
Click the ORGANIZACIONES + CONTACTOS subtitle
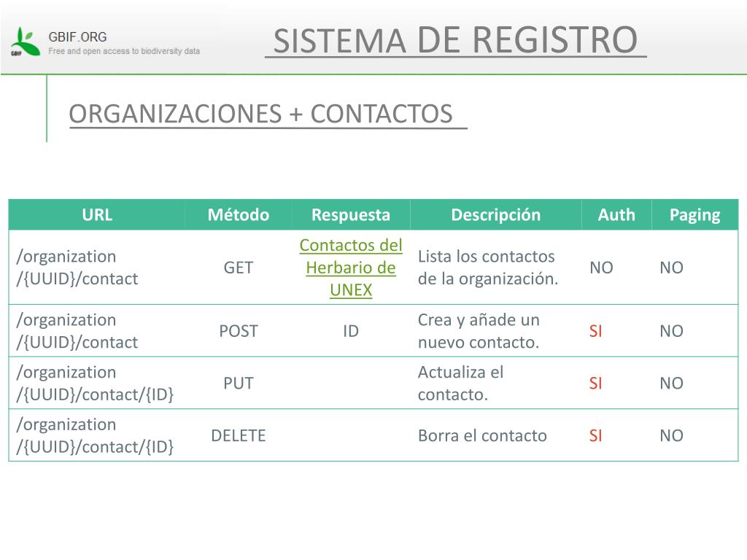[260, 114]
